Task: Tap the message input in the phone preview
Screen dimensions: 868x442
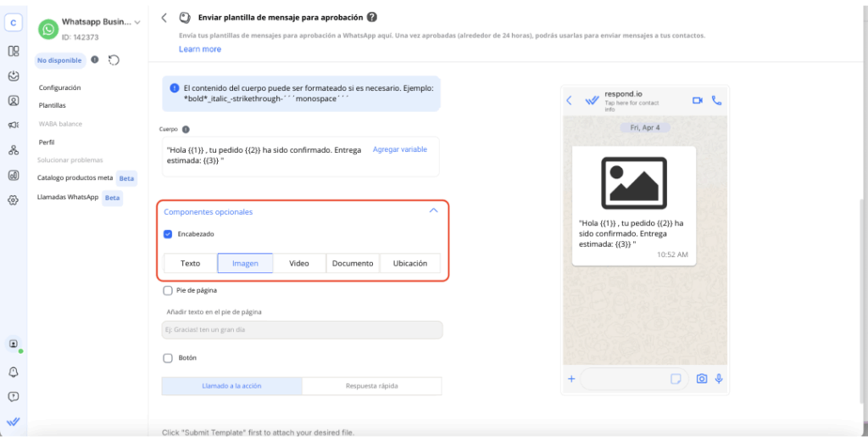Action: click(x=634, y=379)
